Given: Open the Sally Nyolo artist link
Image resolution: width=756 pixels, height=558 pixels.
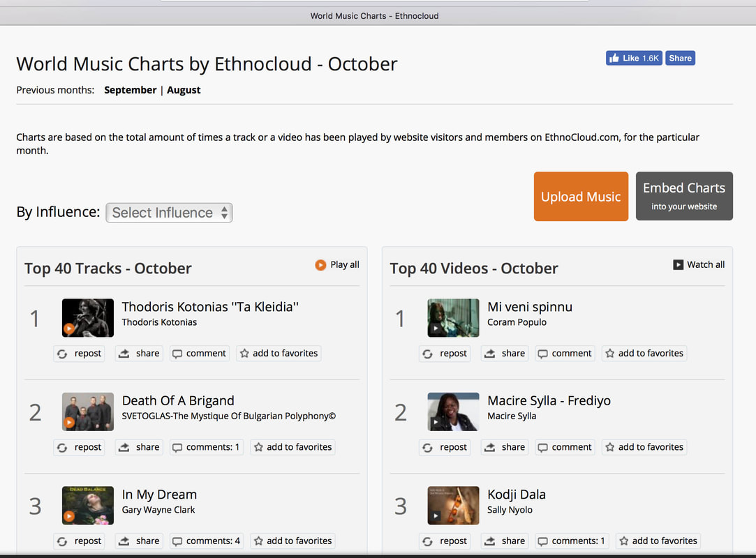Looking at the screenshot, I should [510, 510].
